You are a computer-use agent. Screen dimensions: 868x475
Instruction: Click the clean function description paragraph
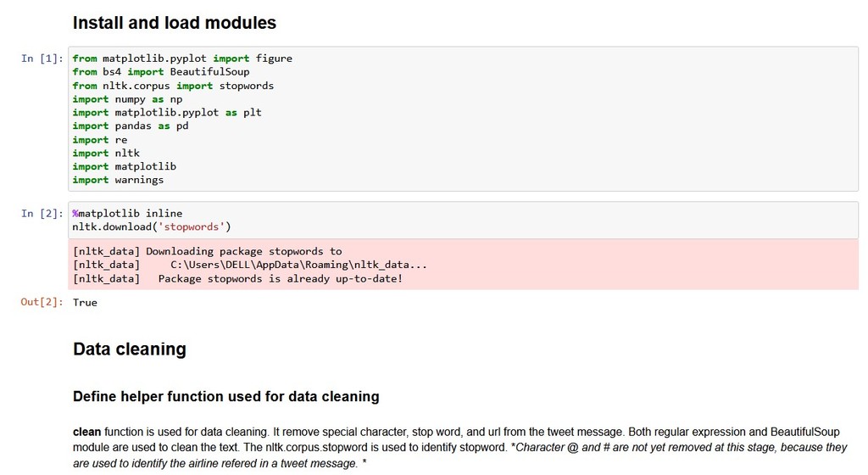[x=459, y=447]
